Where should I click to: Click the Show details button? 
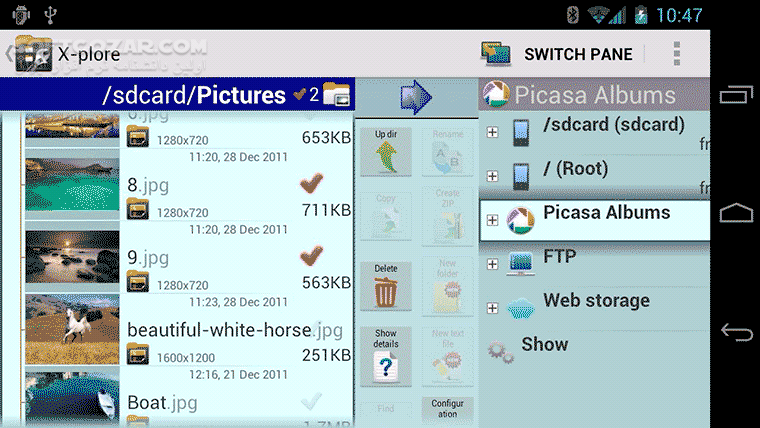pyautogui.click(x=386, y=356)
